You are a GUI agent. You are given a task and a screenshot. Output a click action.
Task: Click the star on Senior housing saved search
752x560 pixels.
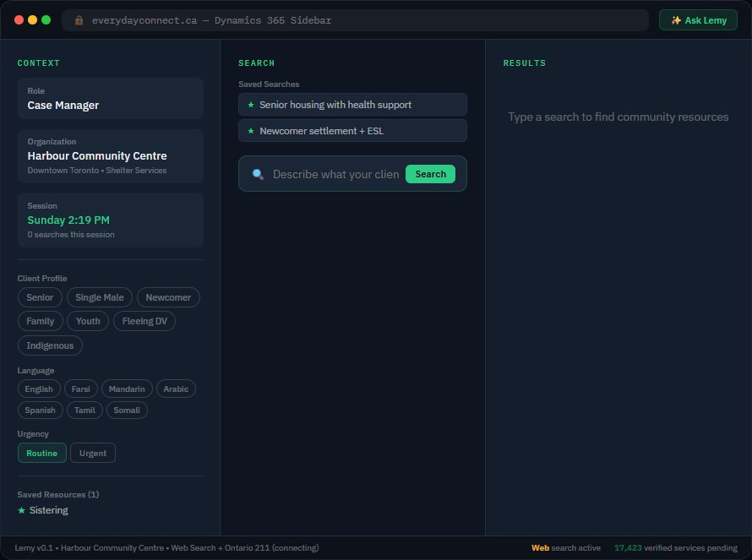[250, 105]
